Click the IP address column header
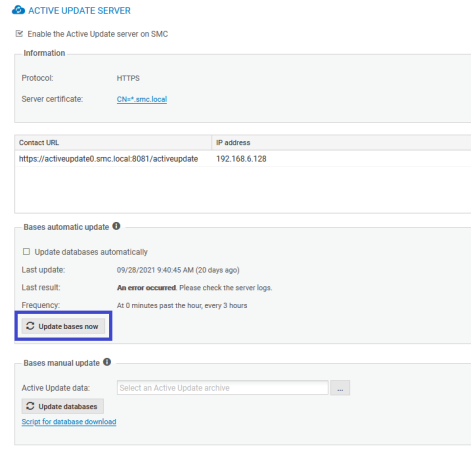The image size is (471, 461). point(341,143)
